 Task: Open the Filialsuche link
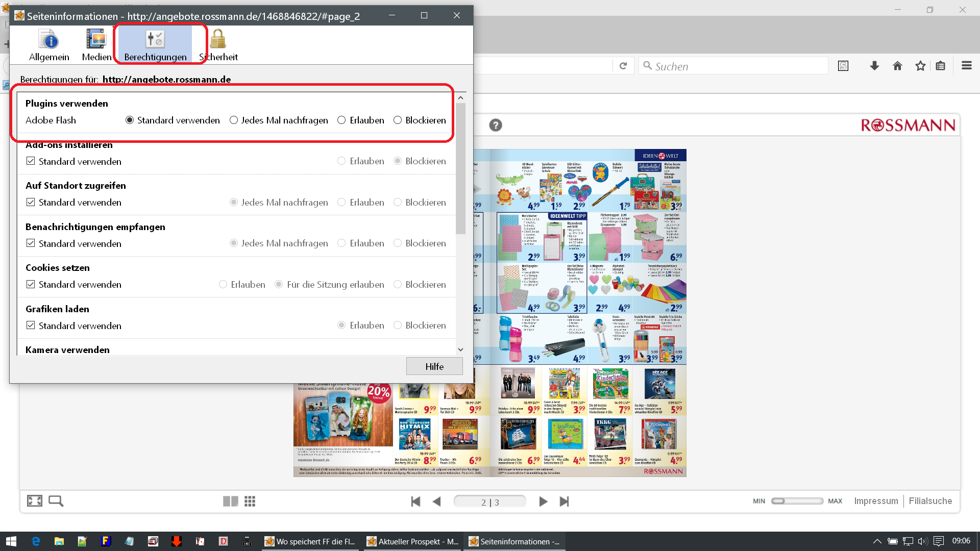[930, 501]
